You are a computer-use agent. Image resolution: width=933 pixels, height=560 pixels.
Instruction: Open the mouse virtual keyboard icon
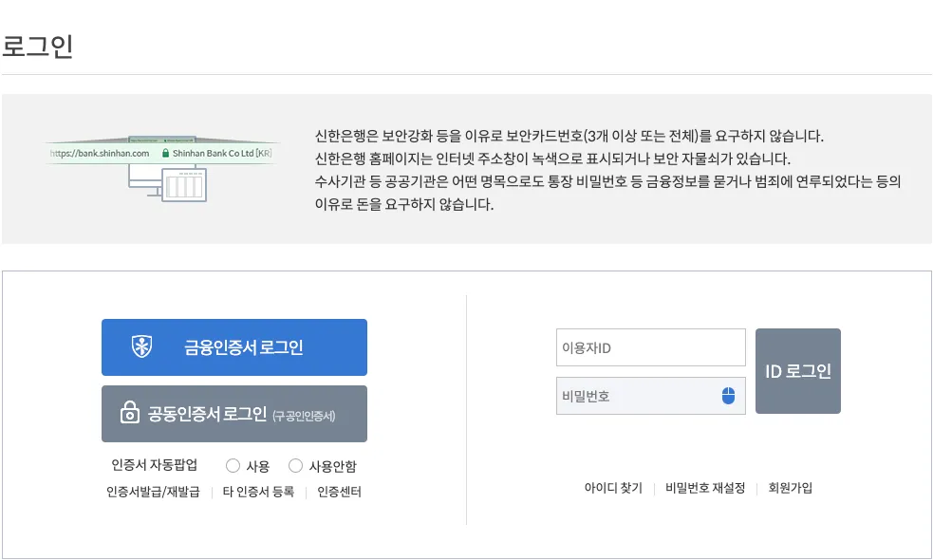point(728,396)
